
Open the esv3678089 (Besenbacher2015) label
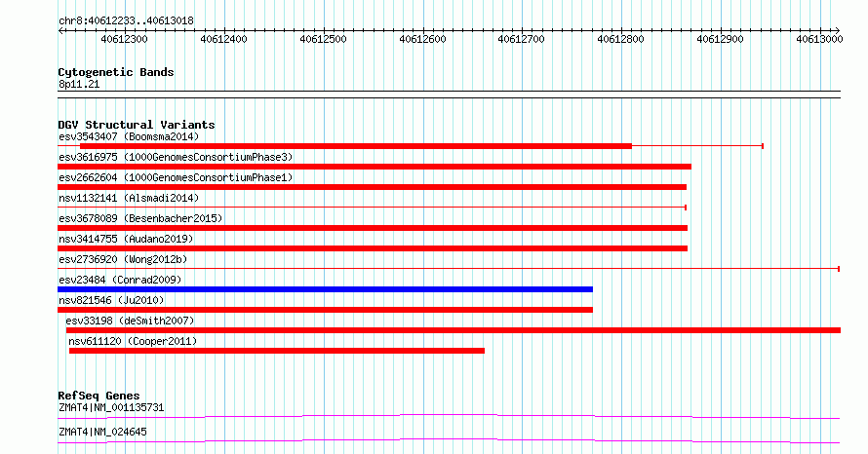(140, 218)
